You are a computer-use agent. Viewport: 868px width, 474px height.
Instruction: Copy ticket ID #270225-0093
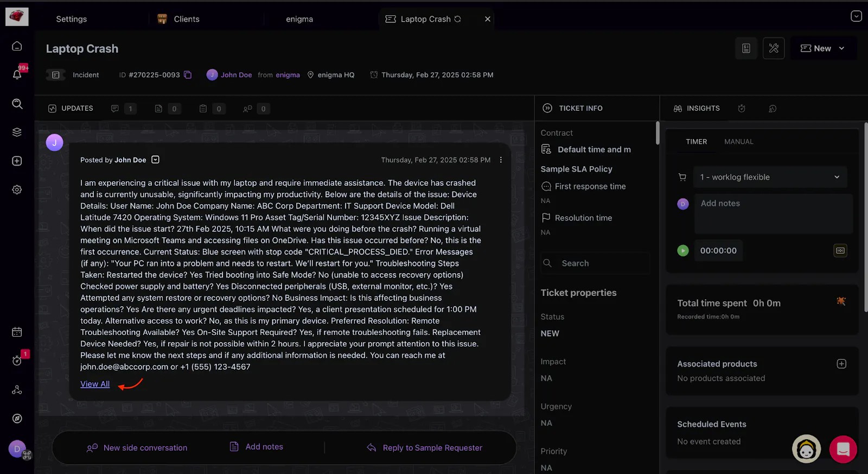point(188,75)
